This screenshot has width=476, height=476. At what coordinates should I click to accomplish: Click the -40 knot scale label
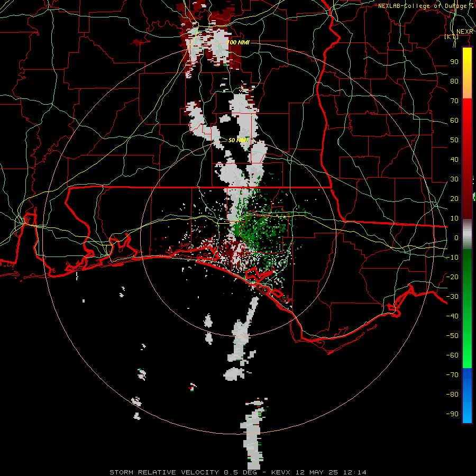452,316
